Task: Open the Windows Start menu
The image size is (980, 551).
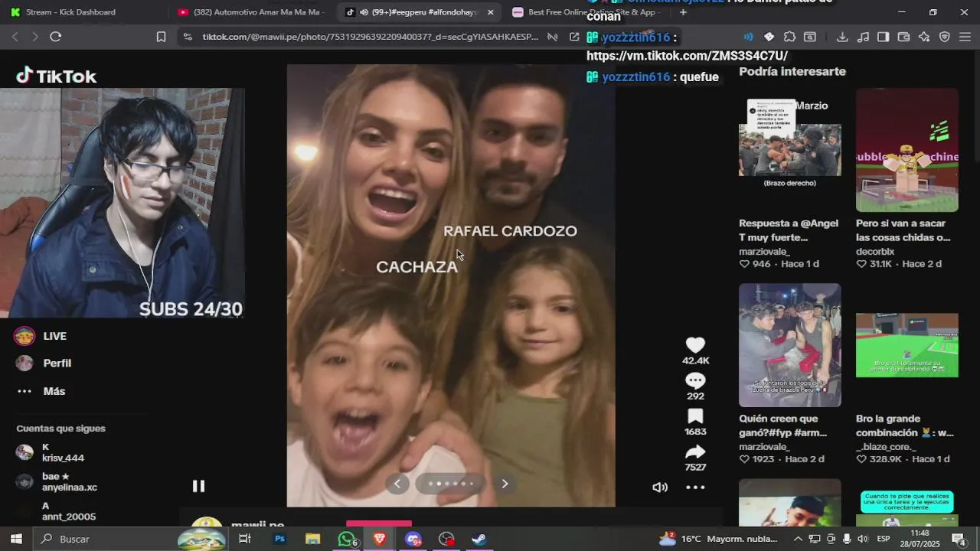Action: click(x=16, y=539)
